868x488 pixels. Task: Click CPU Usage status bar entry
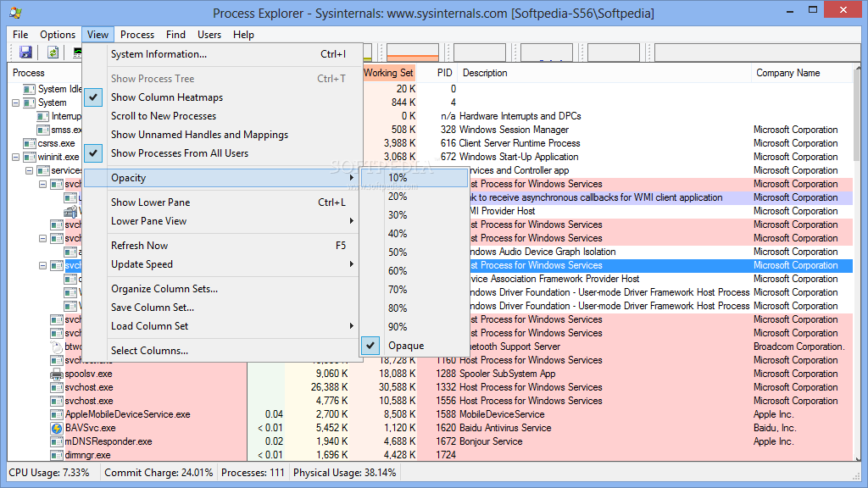point(49,473)
